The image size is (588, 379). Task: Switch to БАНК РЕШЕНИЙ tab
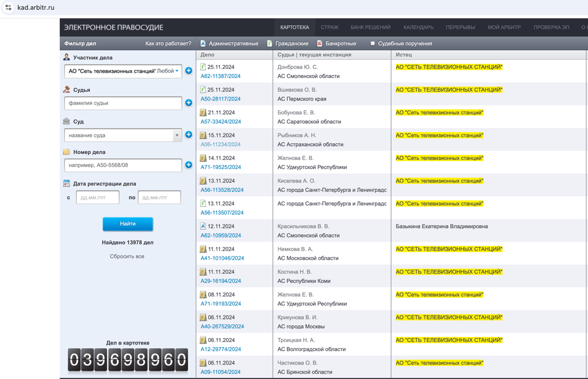coord(371,27)
